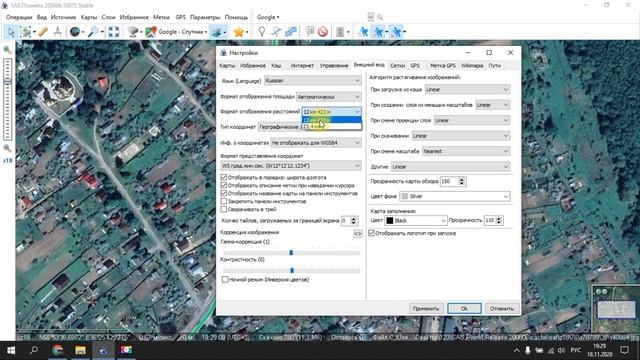640x360 pixels.
Task: Enable Ночной режим checkbox
Action: 225,280
